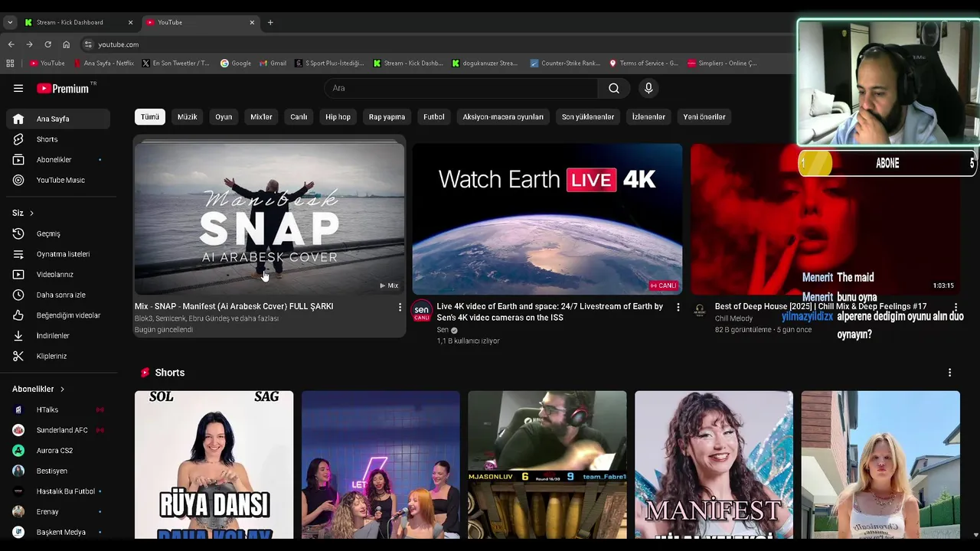Open Oynatma listeleri in sidebar
Screen dimensions: 980x551
[58, 254]
